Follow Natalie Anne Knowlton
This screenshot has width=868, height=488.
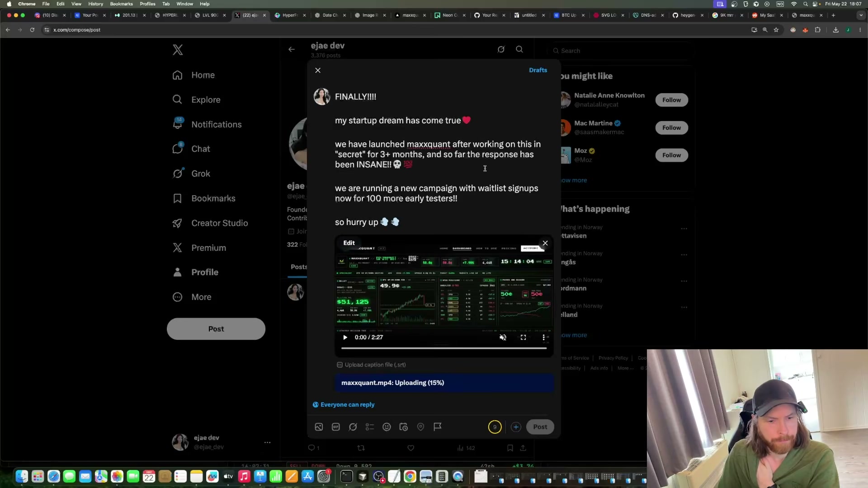click(x=672, y=100)
